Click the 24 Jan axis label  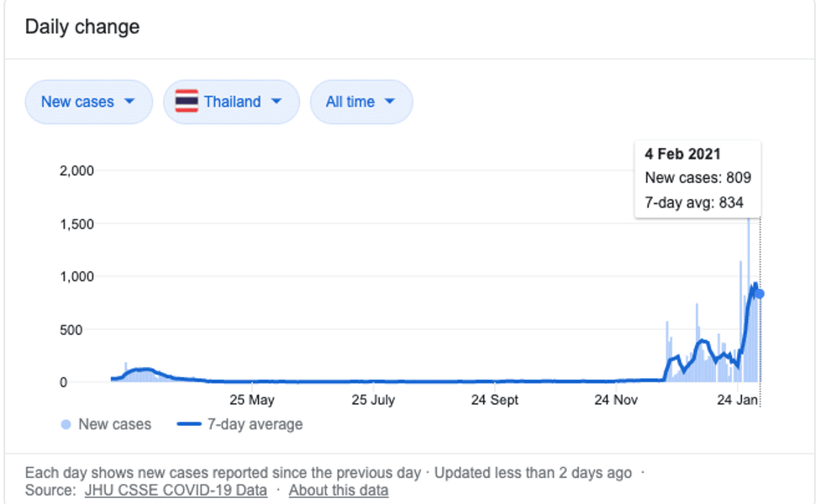point(737,400)
